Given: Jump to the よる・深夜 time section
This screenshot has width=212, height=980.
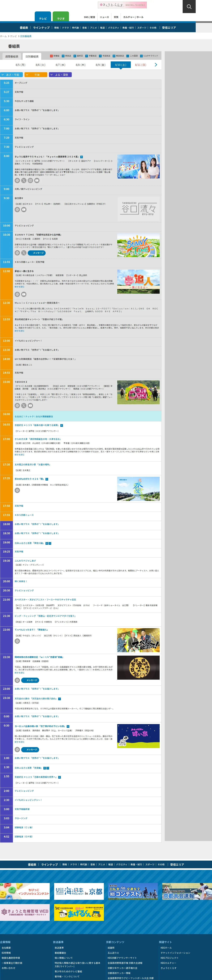Looking at the screenshot, I should [60, 75].
